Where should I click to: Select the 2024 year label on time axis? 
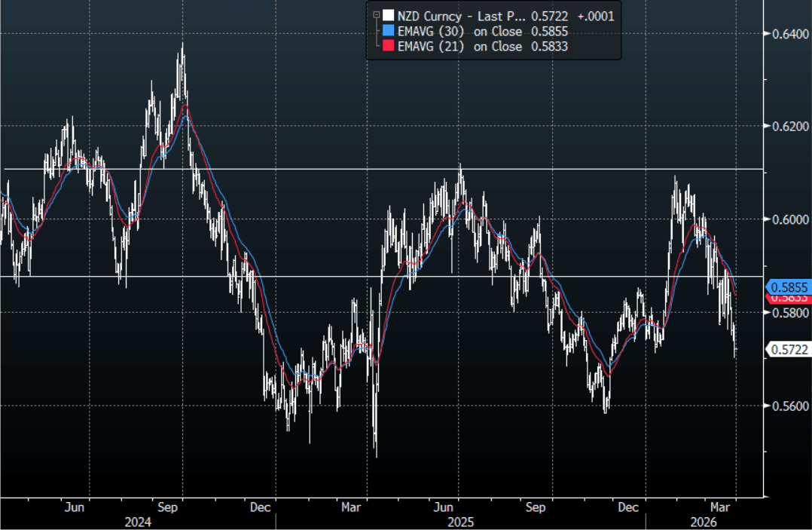[x=138, y=521]
